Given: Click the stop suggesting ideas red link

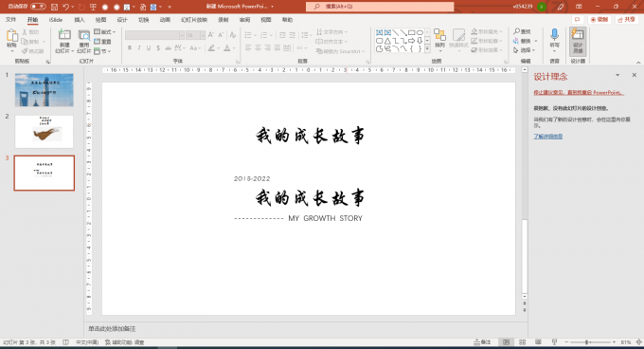Looking at the screenshot, I should 579,93.
